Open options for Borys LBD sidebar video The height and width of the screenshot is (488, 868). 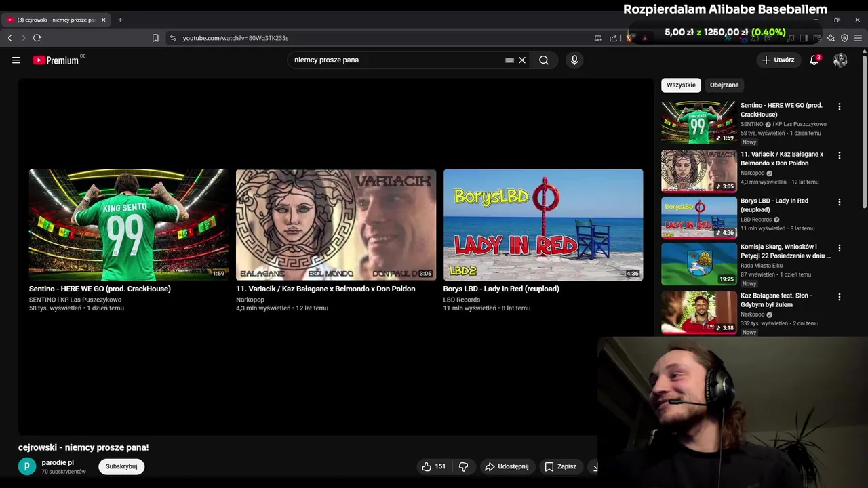[840, 202]
